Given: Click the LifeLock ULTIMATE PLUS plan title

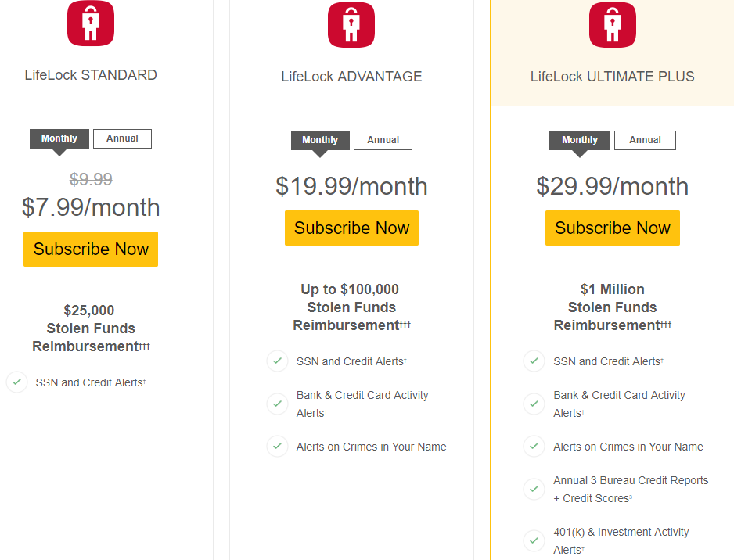Looking at the screenshot, I should pyautogui.click(x=612, y=77).
